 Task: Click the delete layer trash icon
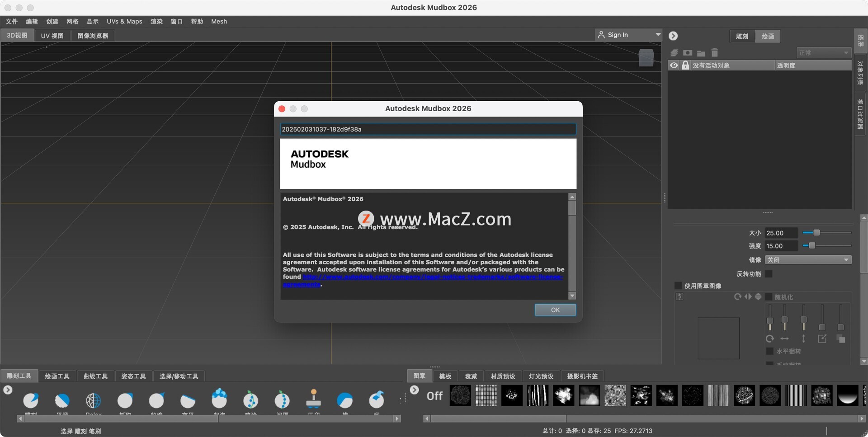(x=715, y=53)
